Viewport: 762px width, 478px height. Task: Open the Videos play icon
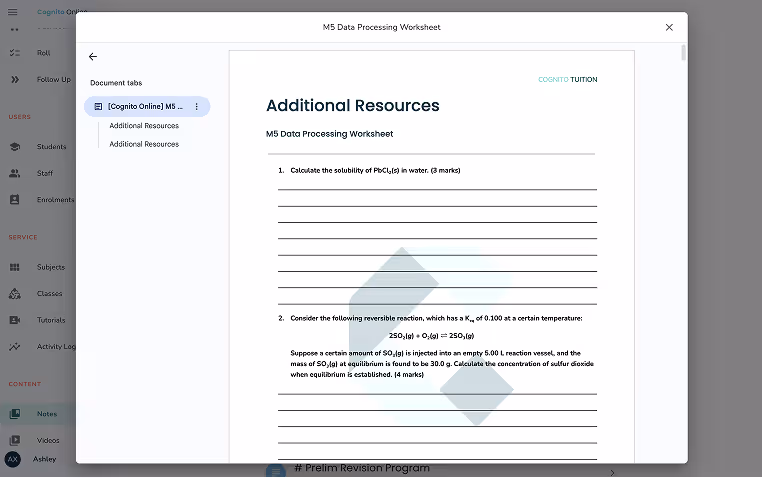[15, 440]
